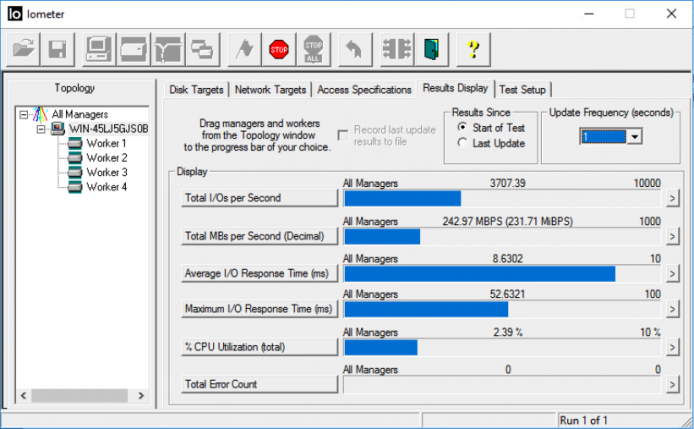This screenshot has width=694, height=429.
Task: Click the 3707.39 I/Os value
Action: click(x=507, y=183)
